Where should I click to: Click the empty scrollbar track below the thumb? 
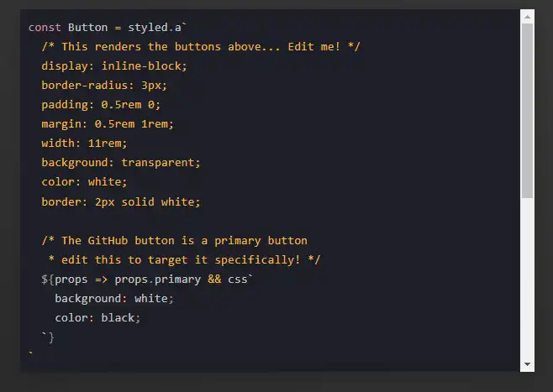click(527, 277)
